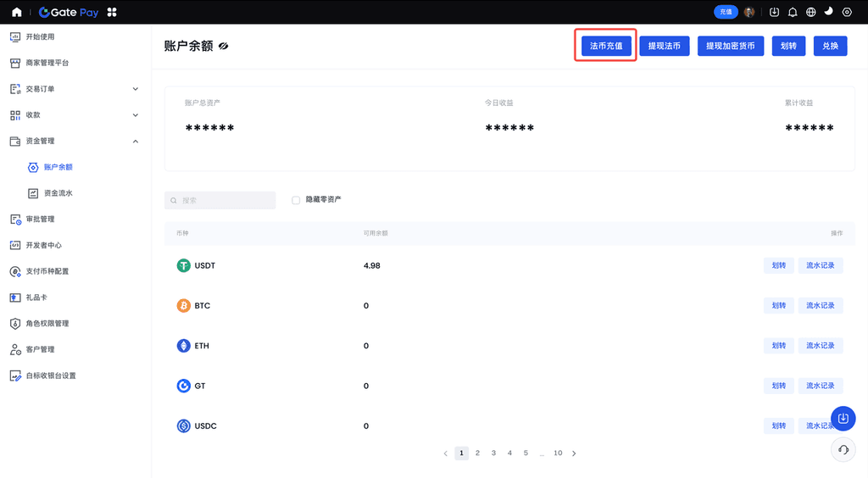
Task: Open the user avatar profile
Action: click(x=749, y=12)
